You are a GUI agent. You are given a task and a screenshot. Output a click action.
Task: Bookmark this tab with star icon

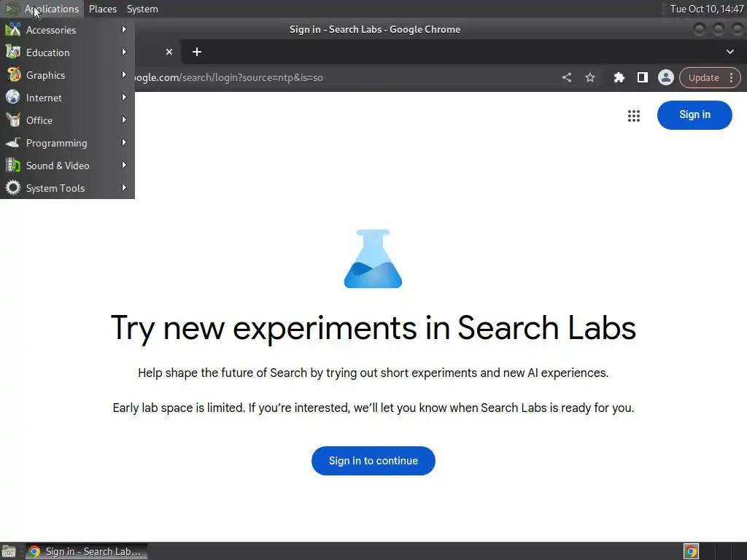(589, 77)
